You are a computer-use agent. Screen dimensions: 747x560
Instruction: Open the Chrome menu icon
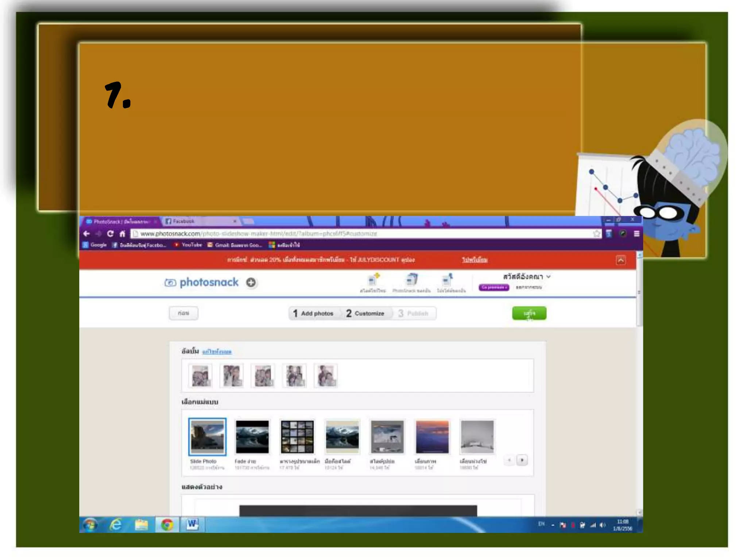636,234
